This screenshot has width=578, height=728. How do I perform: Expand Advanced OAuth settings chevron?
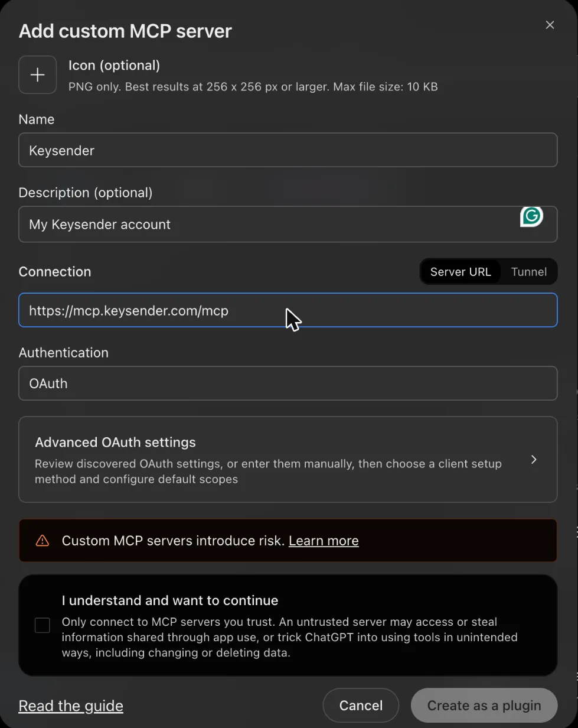tap(534, 460)
